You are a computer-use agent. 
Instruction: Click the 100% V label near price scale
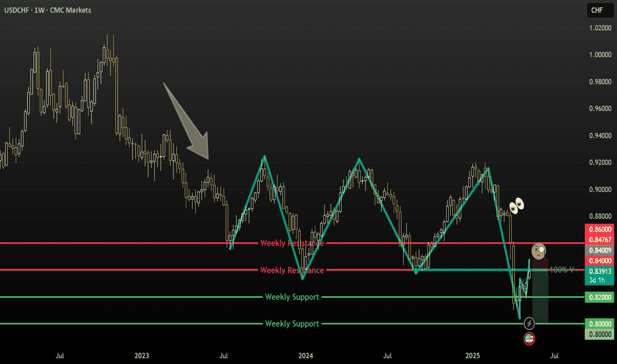tap(562, 270)
